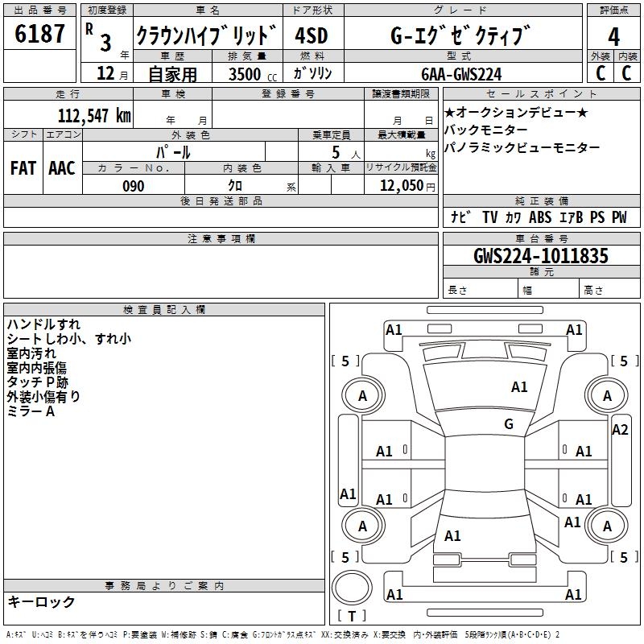Select the interior color クロ
This screenshot has height=644, width=644.
tap(235, 186)
